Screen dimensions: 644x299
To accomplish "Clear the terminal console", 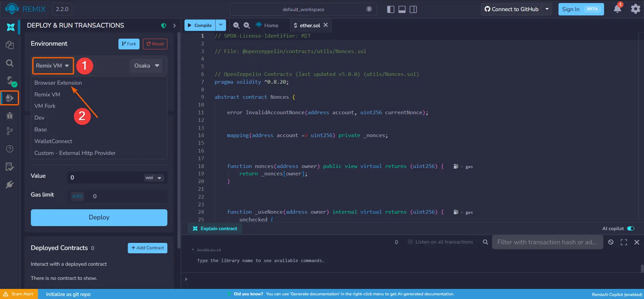I will pyautogui.click(x=611, y=242).
